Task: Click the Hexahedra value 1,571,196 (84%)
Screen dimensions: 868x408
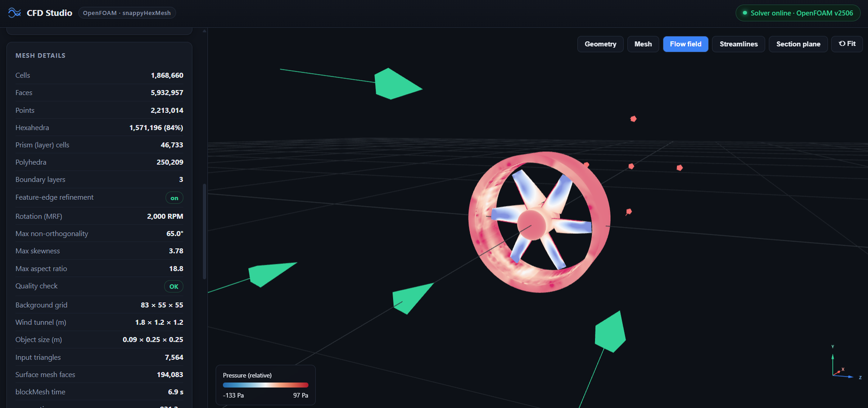Action: pyautogui.click(x=156, y=127)
